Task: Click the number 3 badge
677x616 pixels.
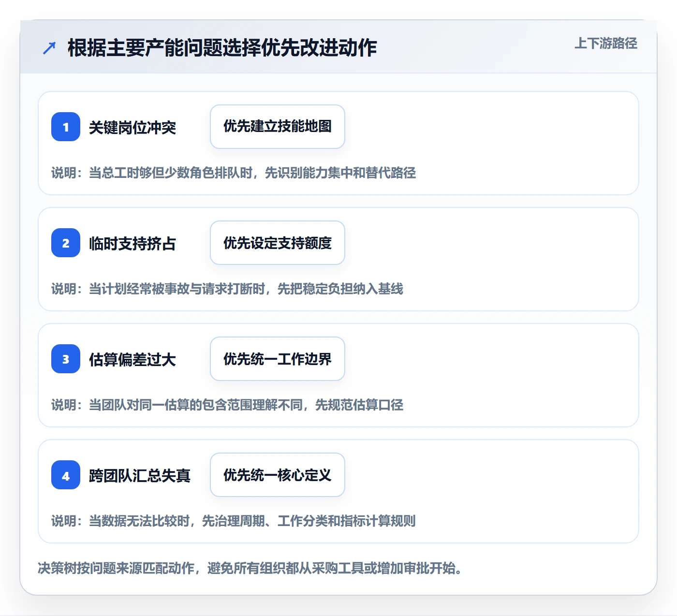Action: (66, 359)
